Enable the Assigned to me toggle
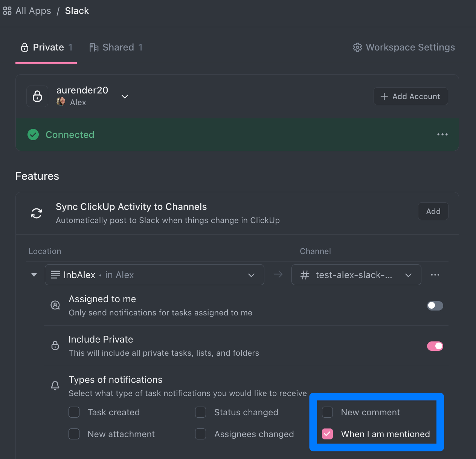476x459 pixels. [x=435, y=306]
